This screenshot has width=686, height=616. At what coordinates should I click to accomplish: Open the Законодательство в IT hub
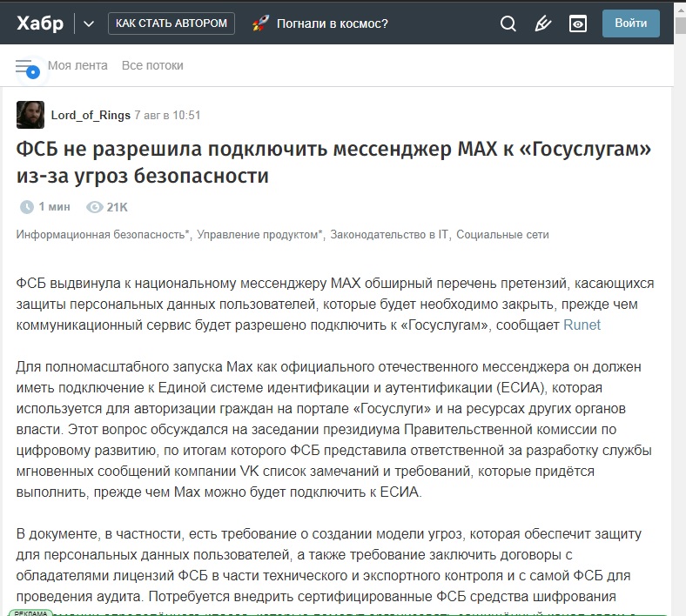[389, 235]
